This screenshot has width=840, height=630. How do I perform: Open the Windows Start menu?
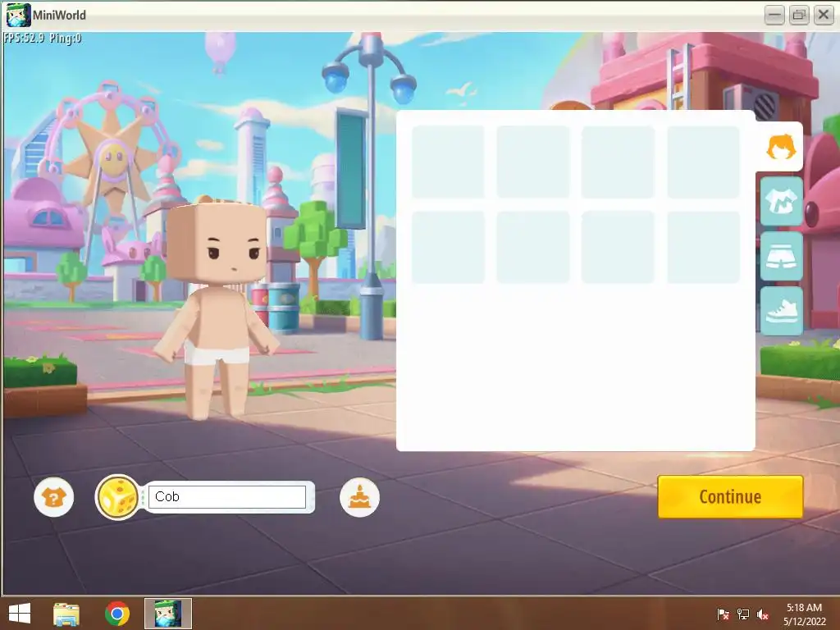pyautogui.click(x=20, y=614)
